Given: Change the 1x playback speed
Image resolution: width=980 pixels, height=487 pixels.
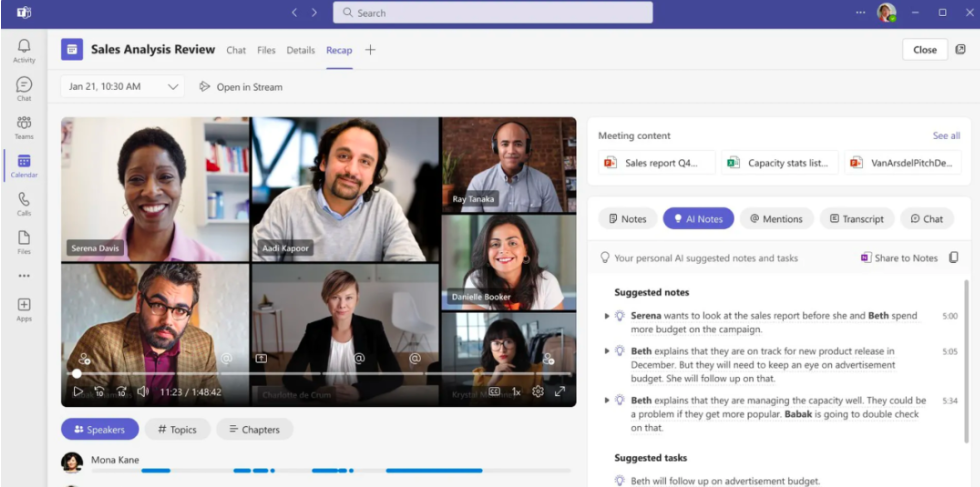Looking at the screenshot, I should click(516, 392).
